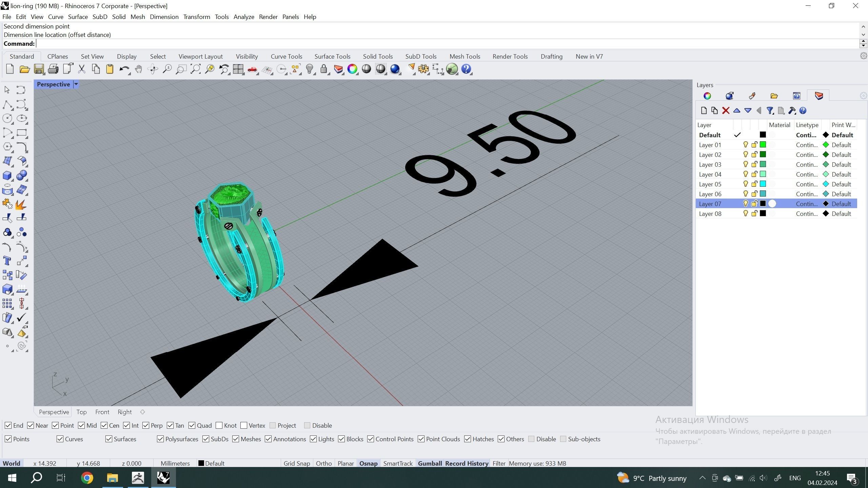Screen dimensions: 868x488
Task: Select the Rectangle tool in sidebar
Action: [21, 133]
